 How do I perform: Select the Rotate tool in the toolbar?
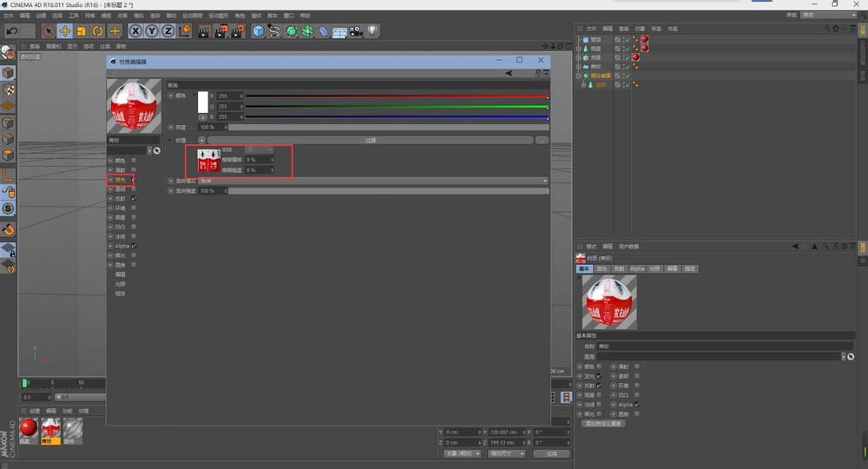(x=97, y=31)
